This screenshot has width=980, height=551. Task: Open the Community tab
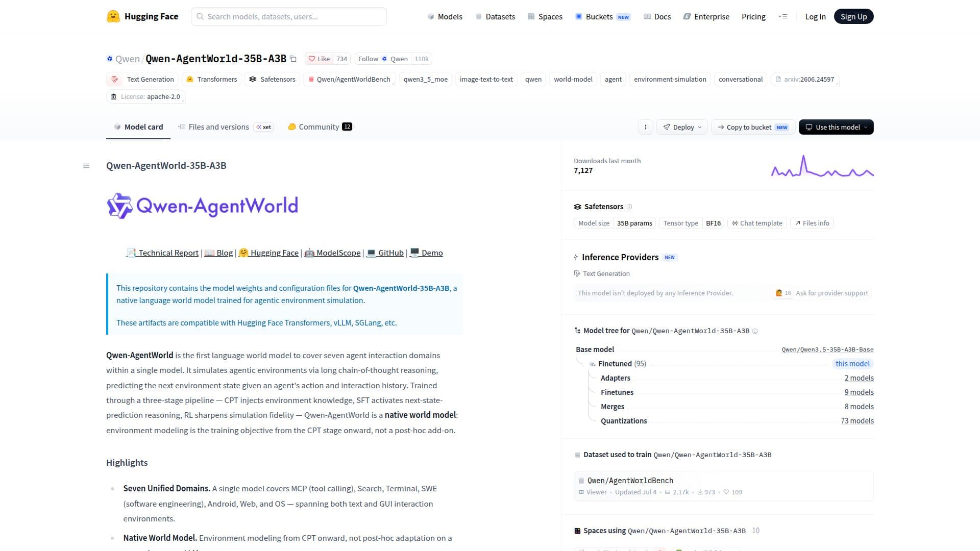[320, 127]
